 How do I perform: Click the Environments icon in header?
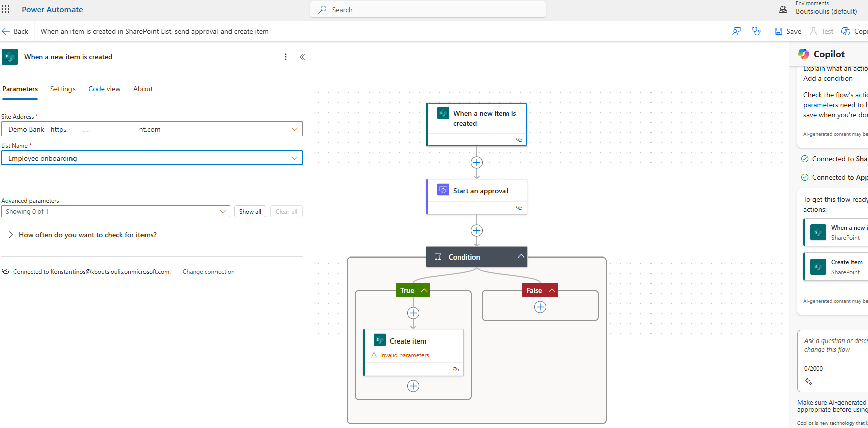(x=783, y=9)
